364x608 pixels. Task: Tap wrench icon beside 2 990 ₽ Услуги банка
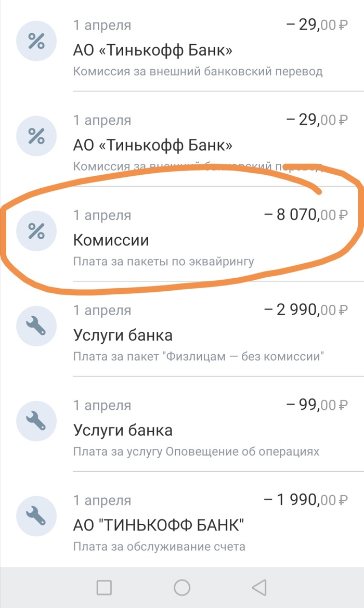click(36, 327)
